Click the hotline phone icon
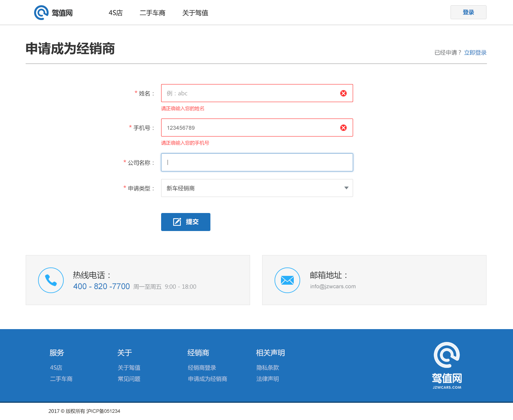 51,280
